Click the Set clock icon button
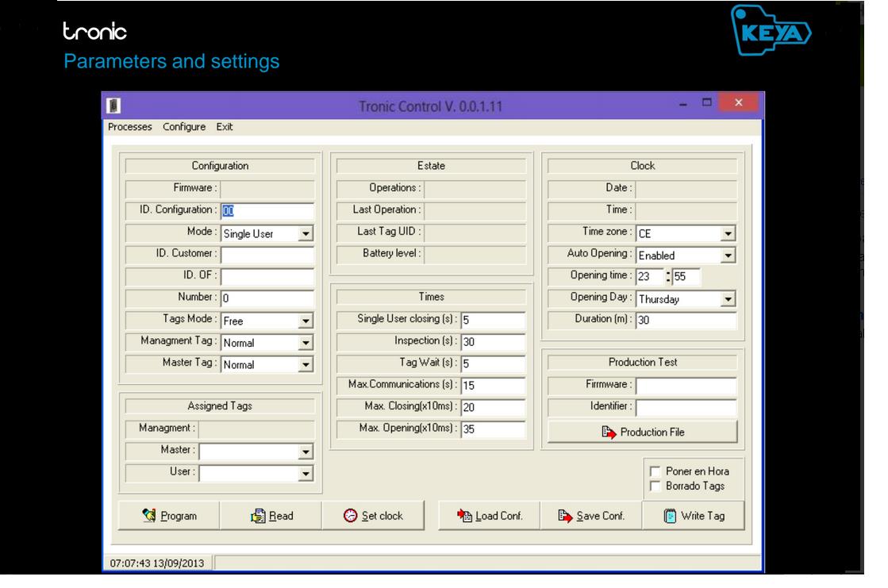This screenshot has width=888, height=588. [x=352, y=516]
